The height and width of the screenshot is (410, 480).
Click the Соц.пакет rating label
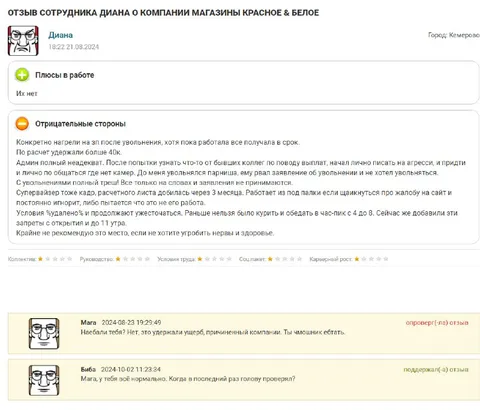[x=252, y=259]
